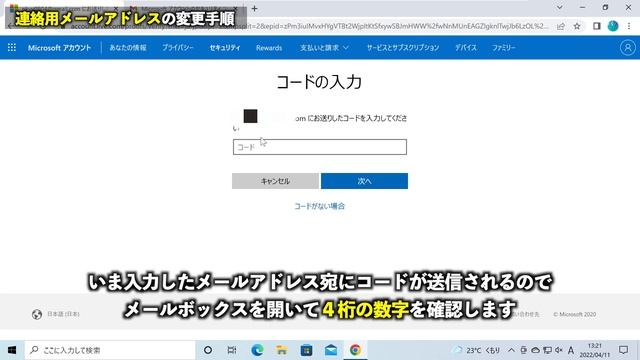Launch Microsoft Edge from the taskbar
The image size is (640, 360).
click(x=257, y=350)
